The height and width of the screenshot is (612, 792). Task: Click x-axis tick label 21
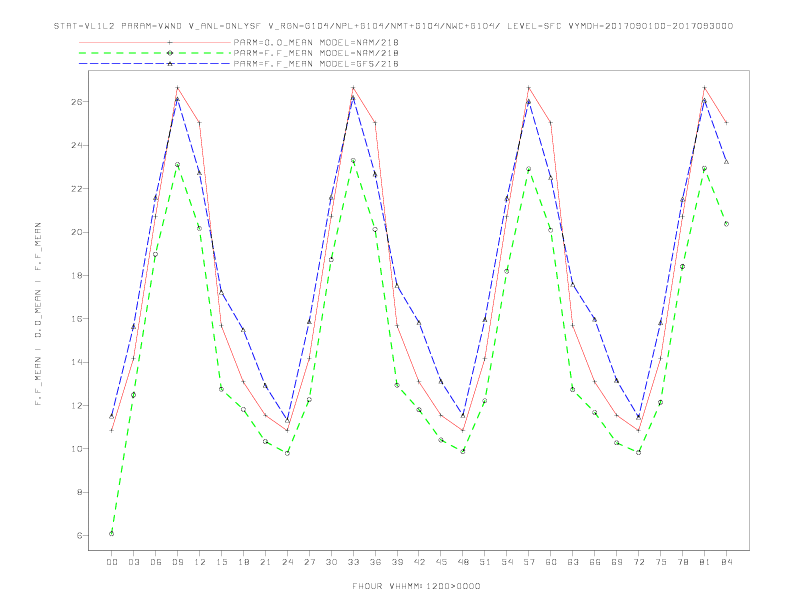[265, 562]
